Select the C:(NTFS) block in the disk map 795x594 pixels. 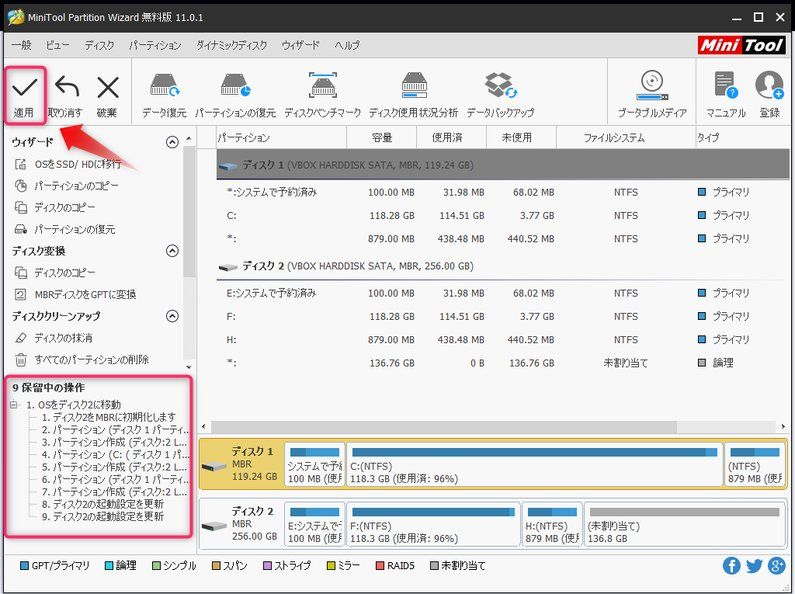(x=534, y=465)
